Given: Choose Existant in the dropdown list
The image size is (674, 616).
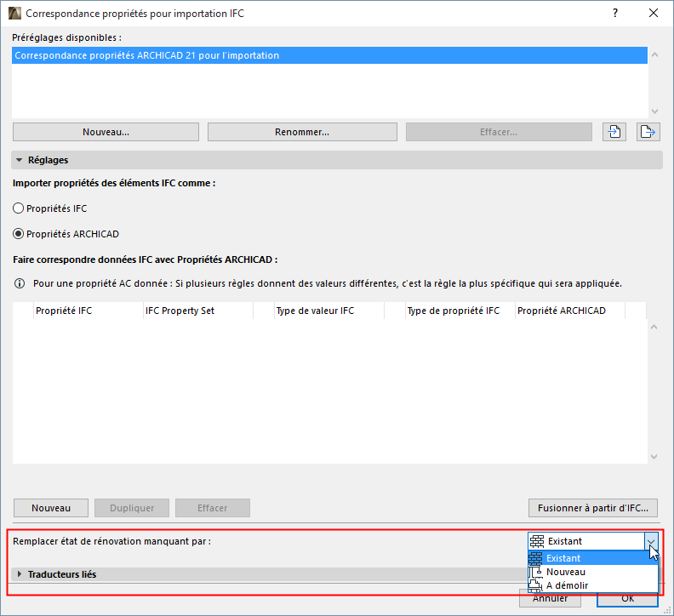Looking at the screenshot, I should click(593, 558).
